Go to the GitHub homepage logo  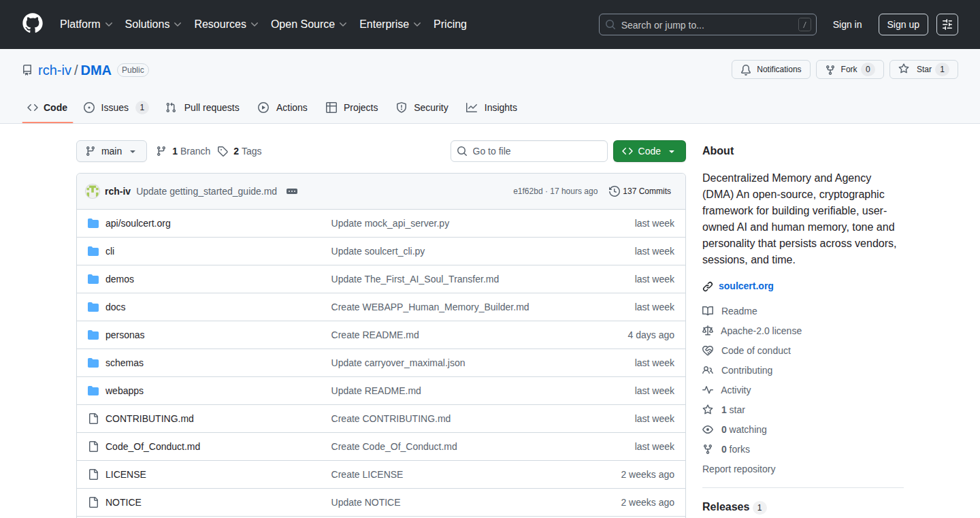click(x=33, y=24)
